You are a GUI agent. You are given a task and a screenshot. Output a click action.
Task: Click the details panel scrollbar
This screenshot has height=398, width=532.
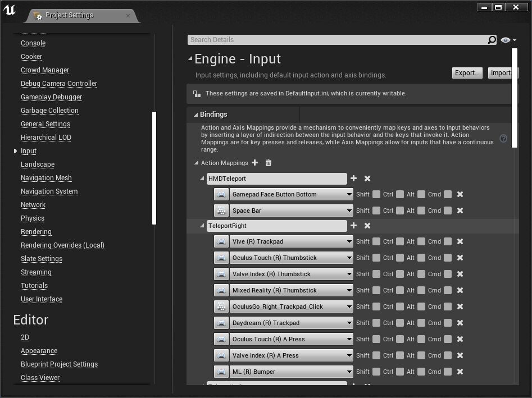515,98
